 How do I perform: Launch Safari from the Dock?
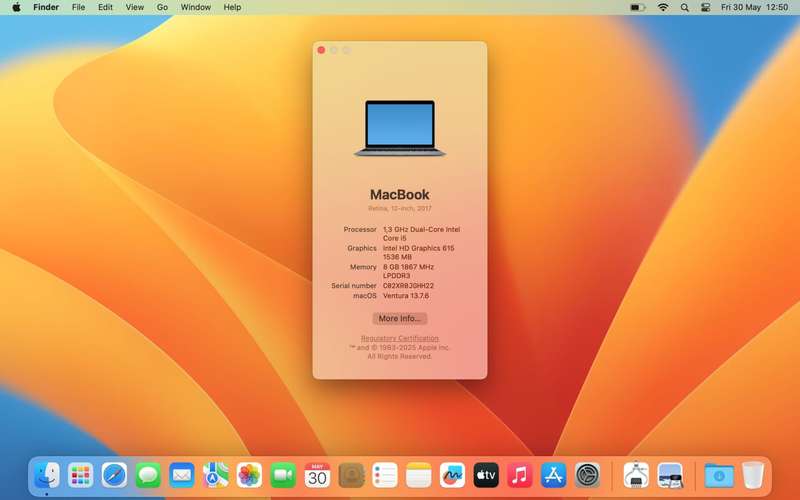click(x=114, y=476)
